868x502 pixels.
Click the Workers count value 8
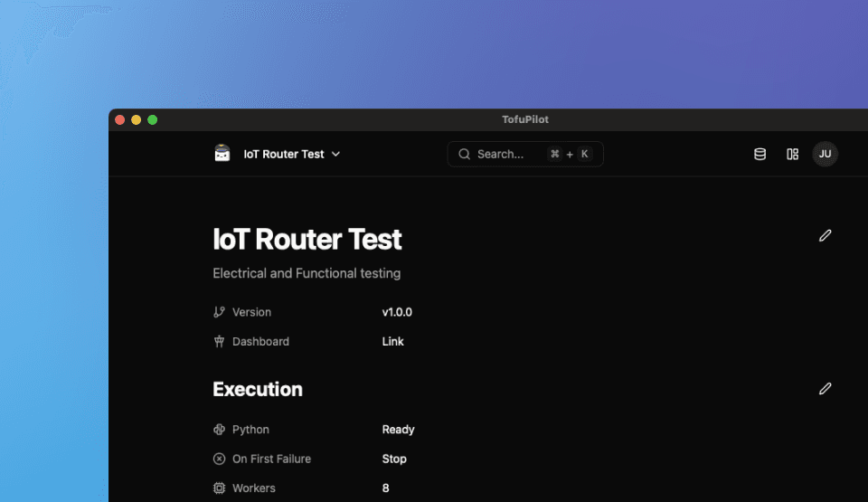[386, 488]
